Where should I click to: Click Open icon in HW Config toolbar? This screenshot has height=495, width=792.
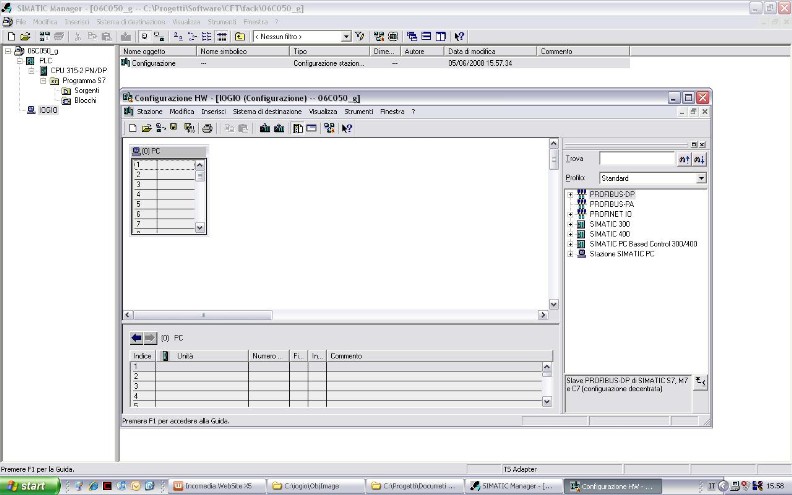click(146, 128)
